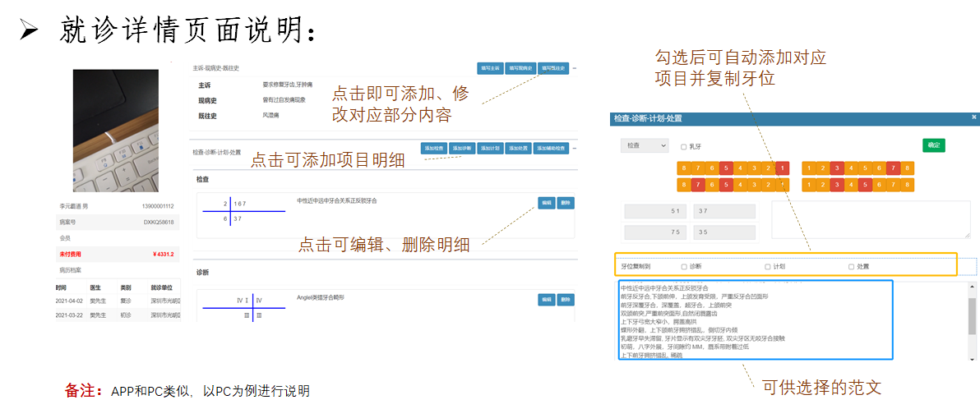Collapse the 检查-诊断-计划-处置 page section with the minus icon
Screen dimensions: 980x409
[x=575, y=149]
